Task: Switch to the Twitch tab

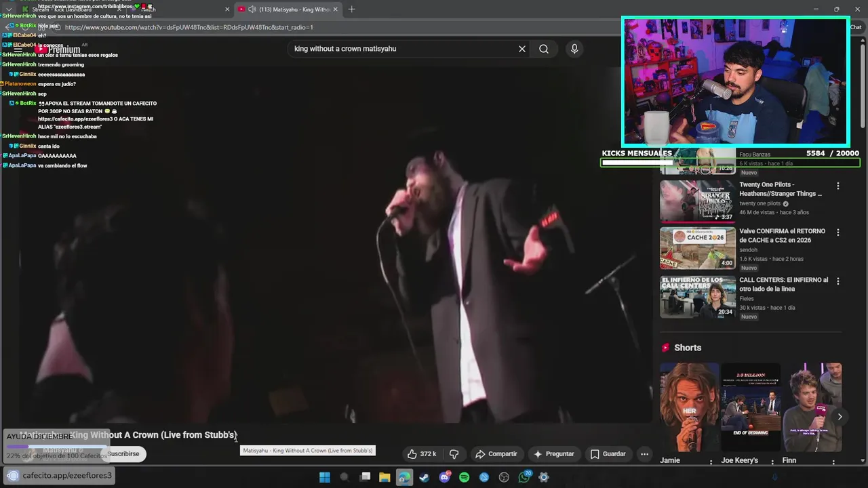Action: [180, 9]
